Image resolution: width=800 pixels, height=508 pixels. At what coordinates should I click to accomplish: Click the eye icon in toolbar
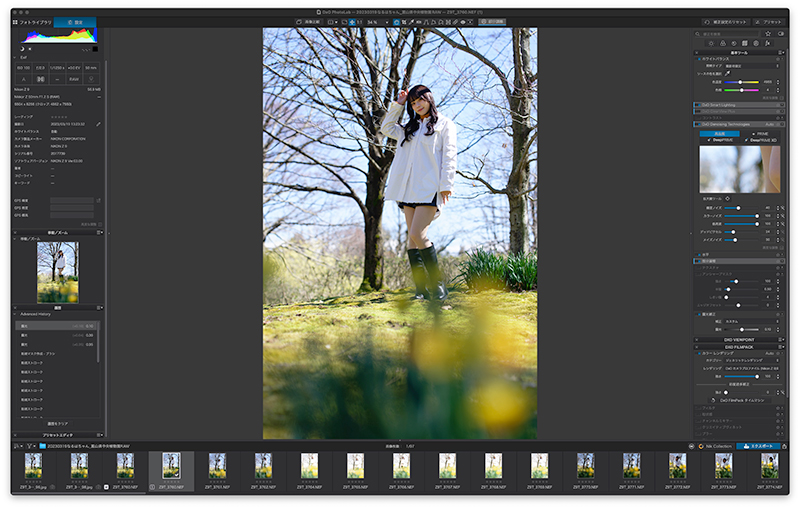463,22
